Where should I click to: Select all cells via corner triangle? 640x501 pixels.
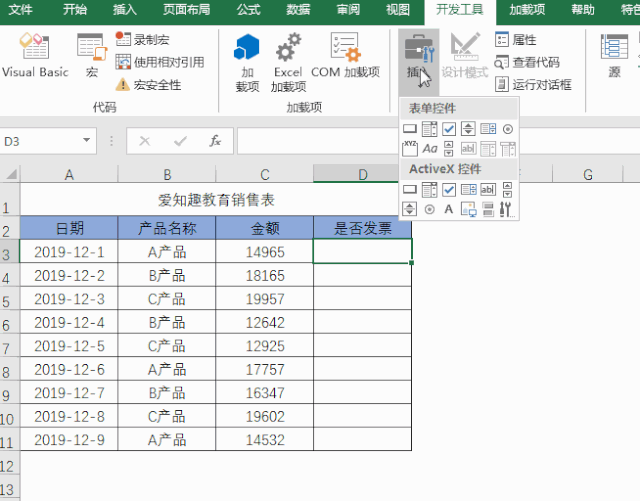pos(10,174)
